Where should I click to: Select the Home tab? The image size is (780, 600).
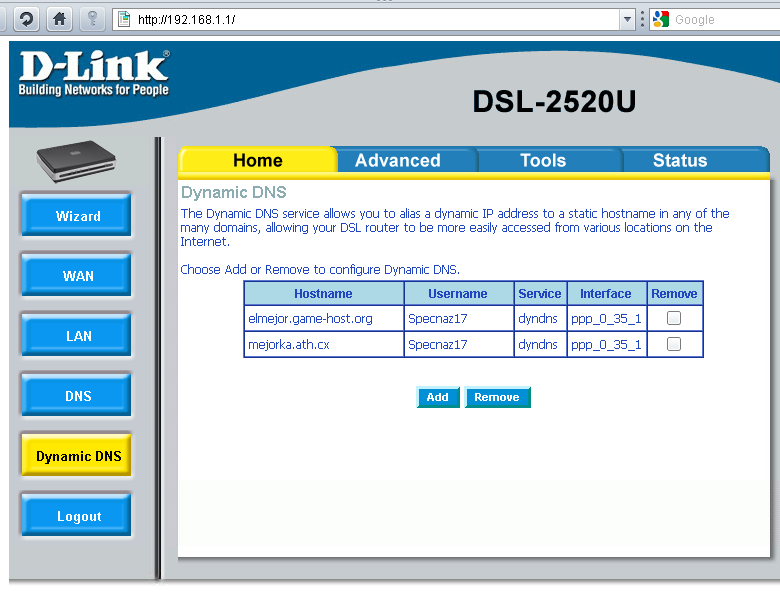click(x=257, y=160)
